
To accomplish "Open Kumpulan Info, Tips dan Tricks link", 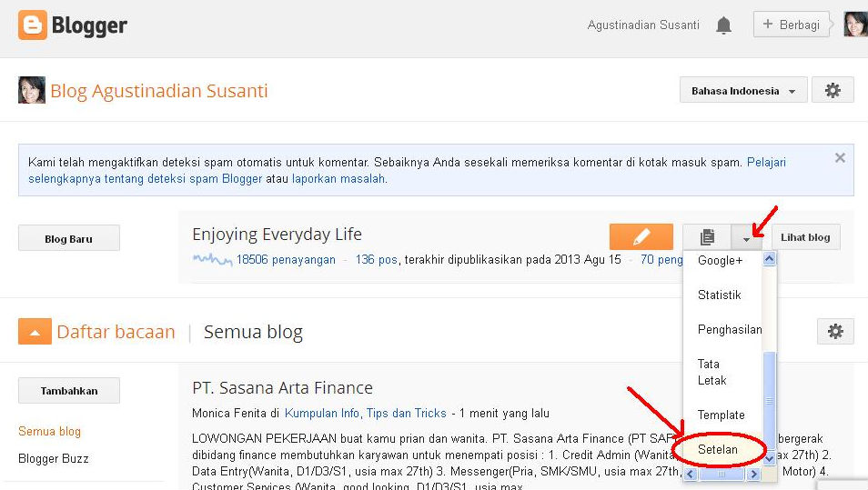I will click(x=366, y=413).
